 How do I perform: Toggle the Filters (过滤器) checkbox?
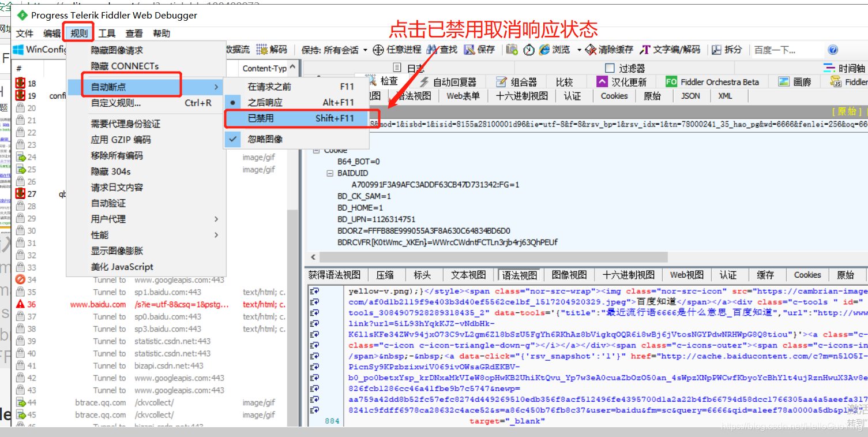pos(610,69)
